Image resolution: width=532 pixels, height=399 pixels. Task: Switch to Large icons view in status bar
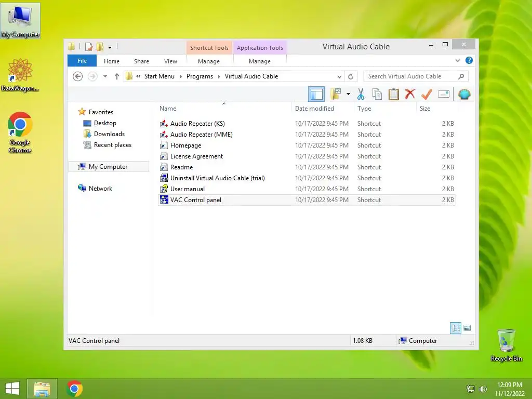pyautogui.click(x=467, y=328)
